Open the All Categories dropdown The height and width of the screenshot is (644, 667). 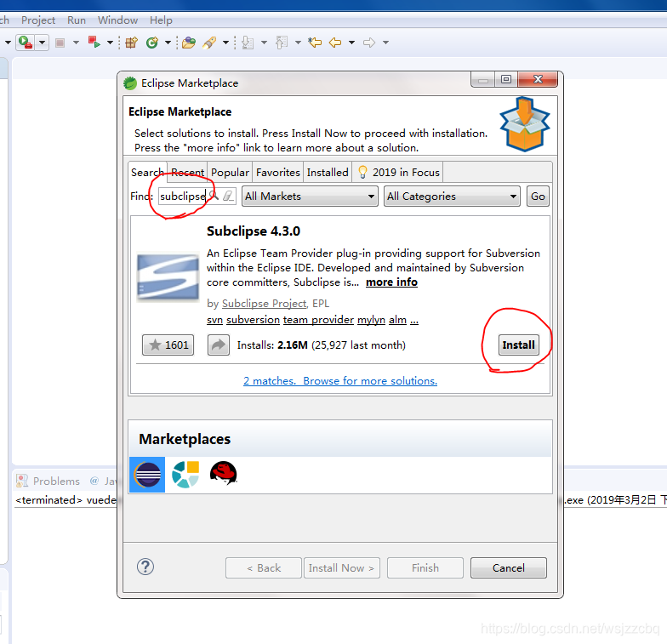pyautogui.click(x=452, y=196)
